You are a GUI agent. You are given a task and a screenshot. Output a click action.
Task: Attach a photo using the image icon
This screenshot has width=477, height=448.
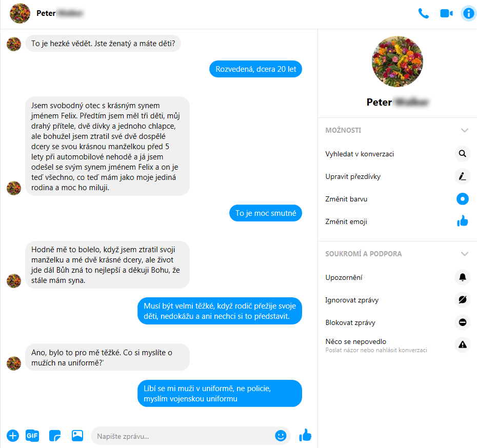tap(77, 436)
